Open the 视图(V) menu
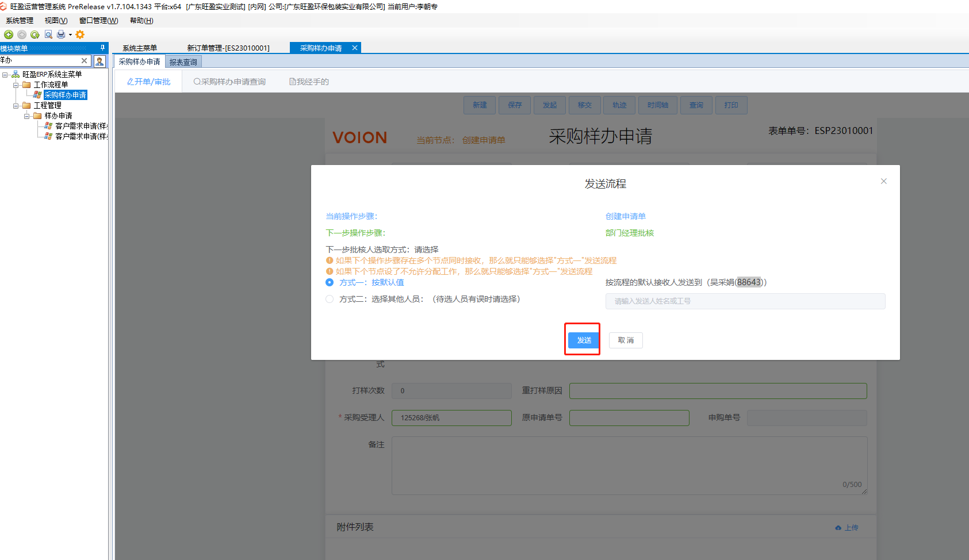 [56, 20]
